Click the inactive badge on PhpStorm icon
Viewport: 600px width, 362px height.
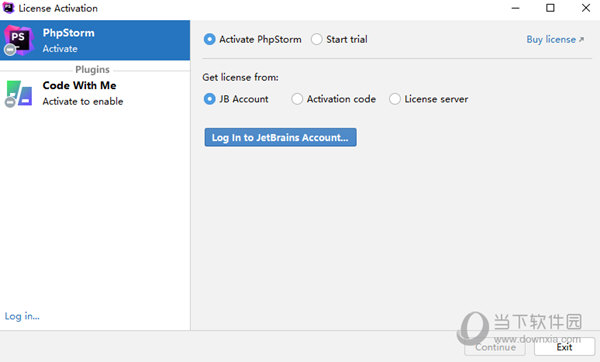pyautogui.click(x=10, y=49)
